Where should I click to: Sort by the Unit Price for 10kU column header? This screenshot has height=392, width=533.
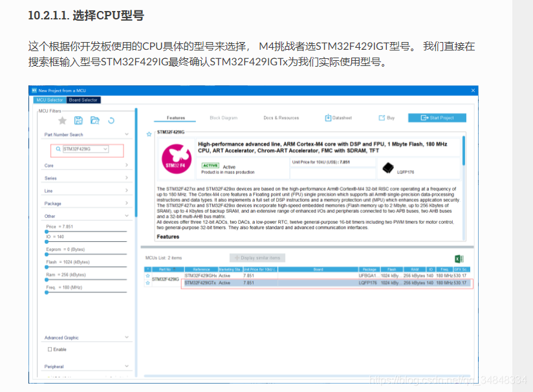click(x=260, y=269)
